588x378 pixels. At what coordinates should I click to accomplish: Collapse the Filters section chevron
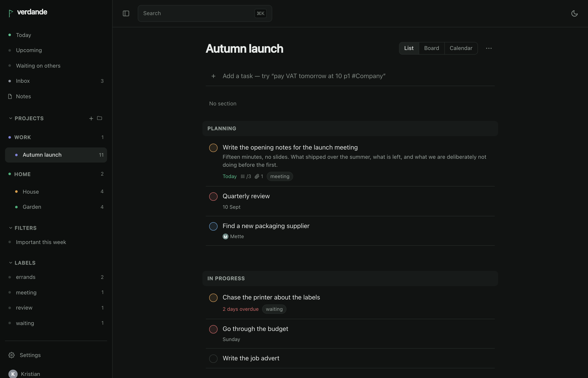10,228
